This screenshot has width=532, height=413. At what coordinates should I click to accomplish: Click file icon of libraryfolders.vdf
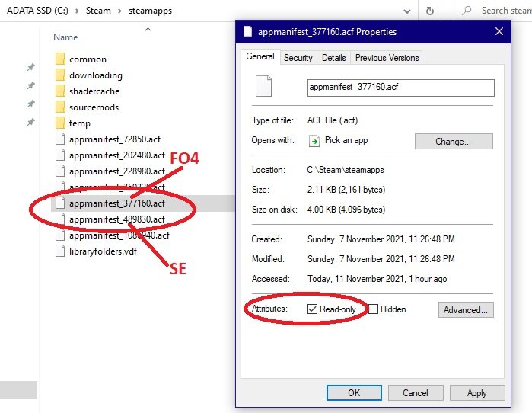point(60,251)
